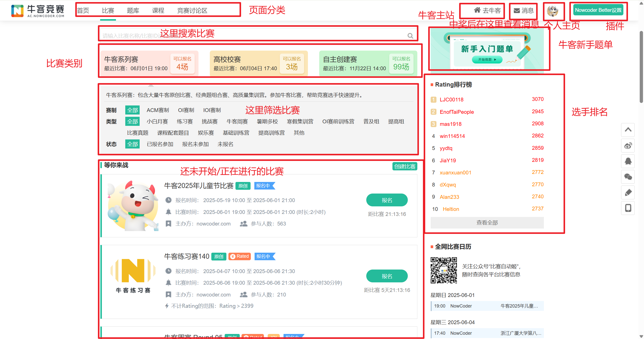Select the ACM赛制 filter
644x339 pixels.
coord(157,110)
